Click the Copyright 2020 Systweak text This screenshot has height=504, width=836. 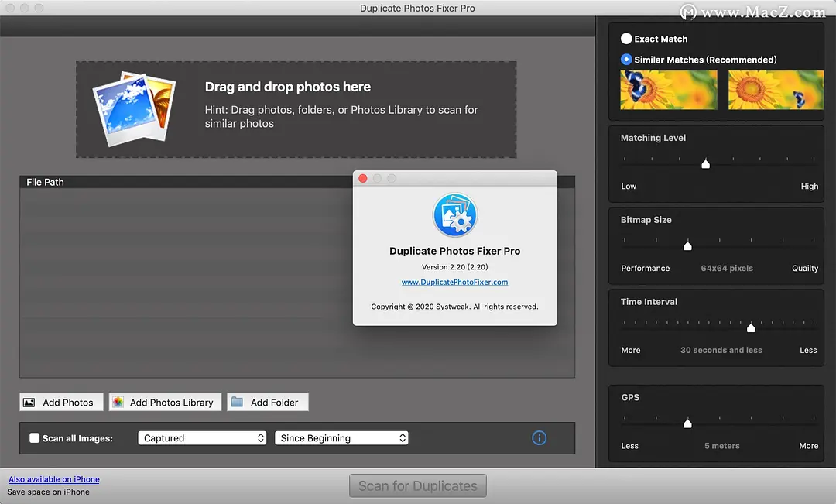455,307
